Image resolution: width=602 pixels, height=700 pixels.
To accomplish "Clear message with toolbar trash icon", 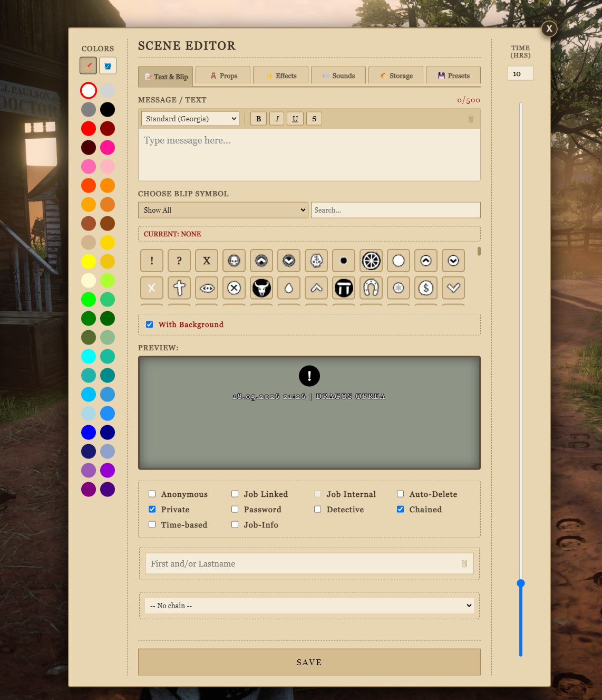I will click(x=471, y=119).
